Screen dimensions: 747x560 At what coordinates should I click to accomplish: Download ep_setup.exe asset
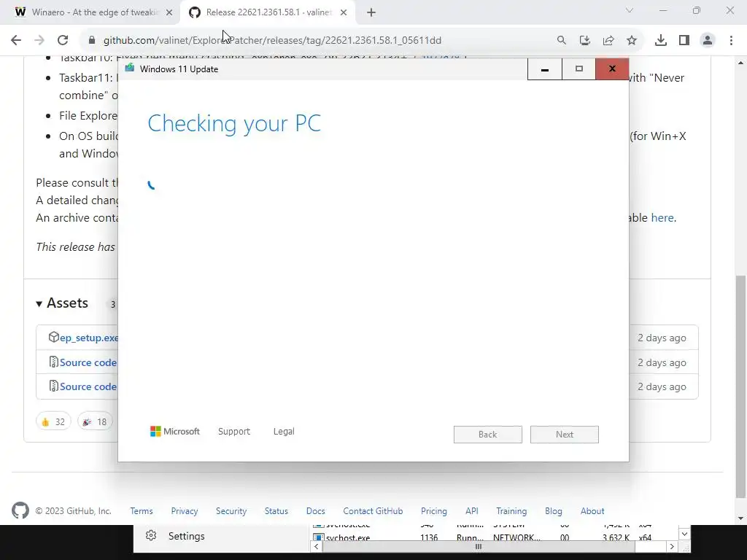[89, 338]
